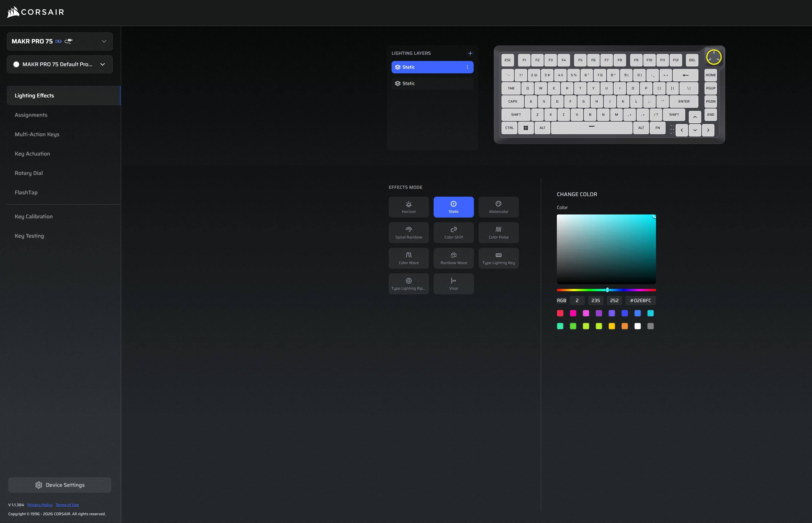Screen dimensions: 812x523
Task: Select the CAPS key on the keyboard preview
Action: pos(513,102)
